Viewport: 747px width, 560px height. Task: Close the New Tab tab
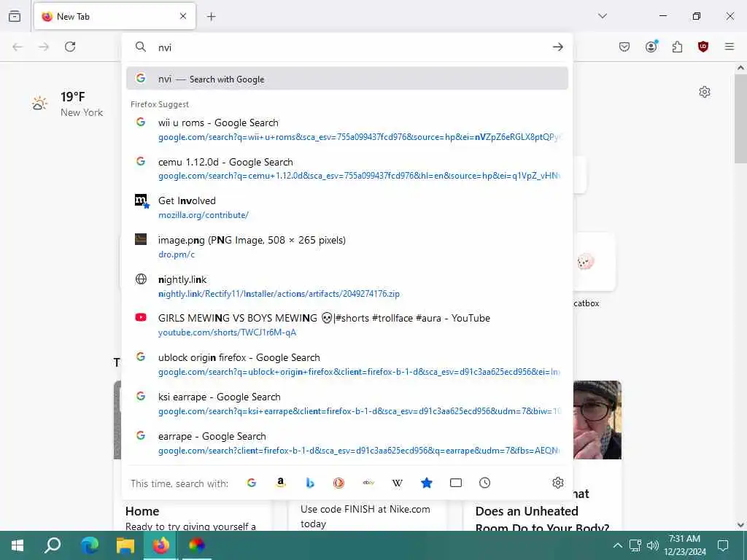pyautogui.click(x=183, y=16)
